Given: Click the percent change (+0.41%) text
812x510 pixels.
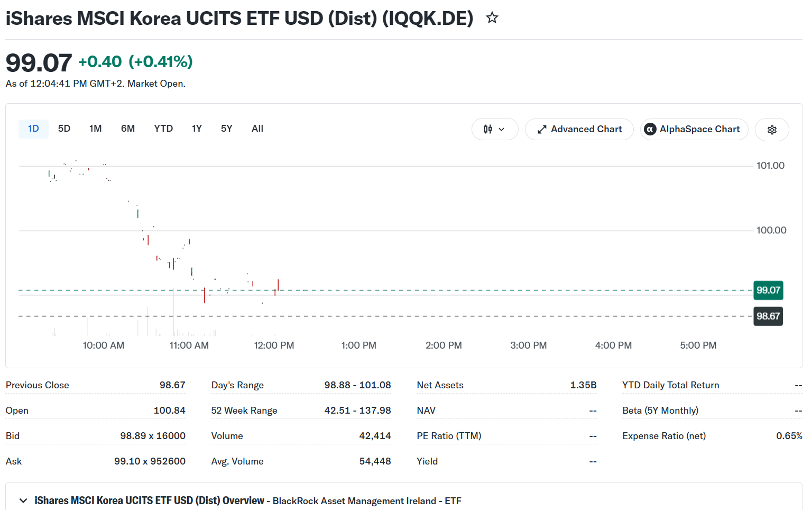Looking at the screenshot, I should [161, 62].
